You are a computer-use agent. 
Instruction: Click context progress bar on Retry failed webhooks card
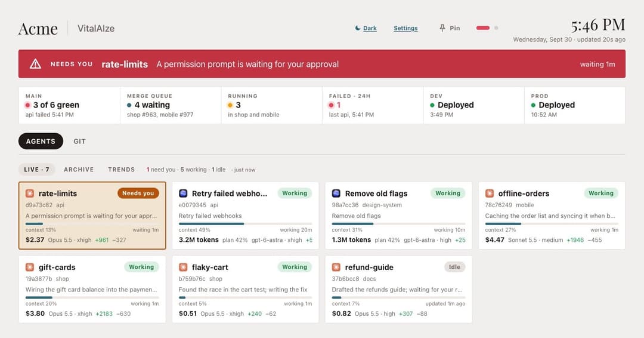[245, 224]
